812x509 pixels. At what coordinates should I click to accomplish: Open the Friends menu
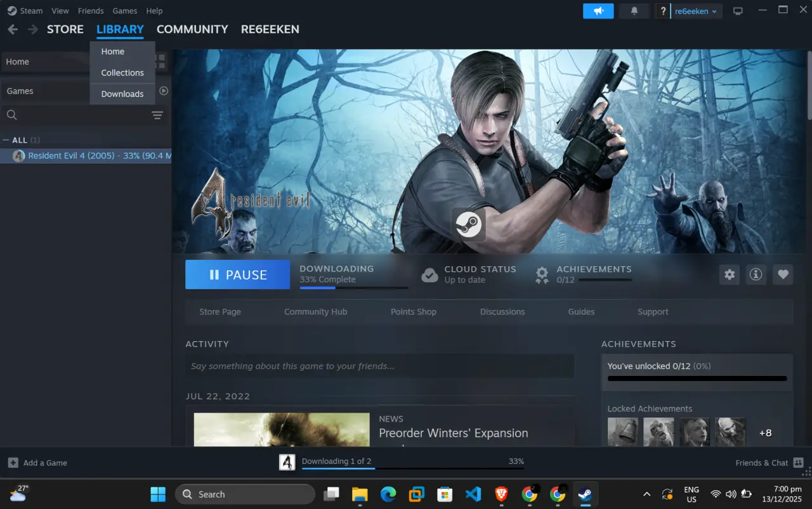click(91, 11)
